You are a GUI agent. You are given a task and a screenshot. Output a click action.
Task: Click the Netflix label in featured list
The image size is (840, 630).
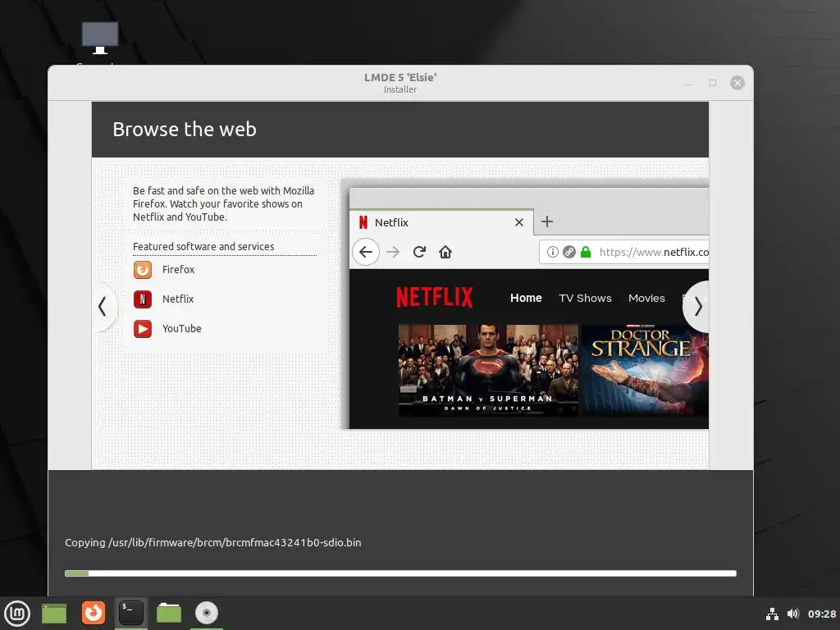[178, 299]
